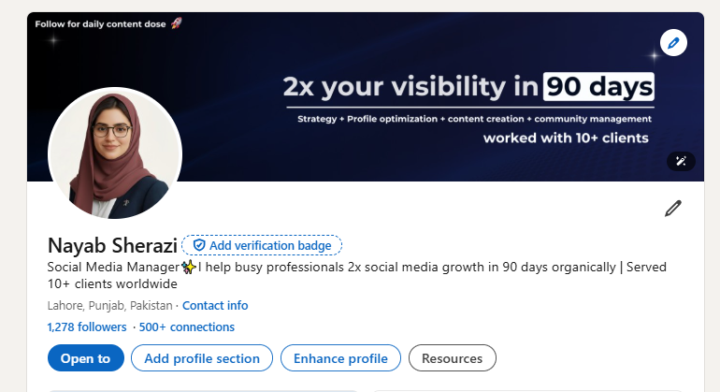This screenshot has height=392, width=720.
Task: Edit the profile intro pencil icon
Action: 673,208
